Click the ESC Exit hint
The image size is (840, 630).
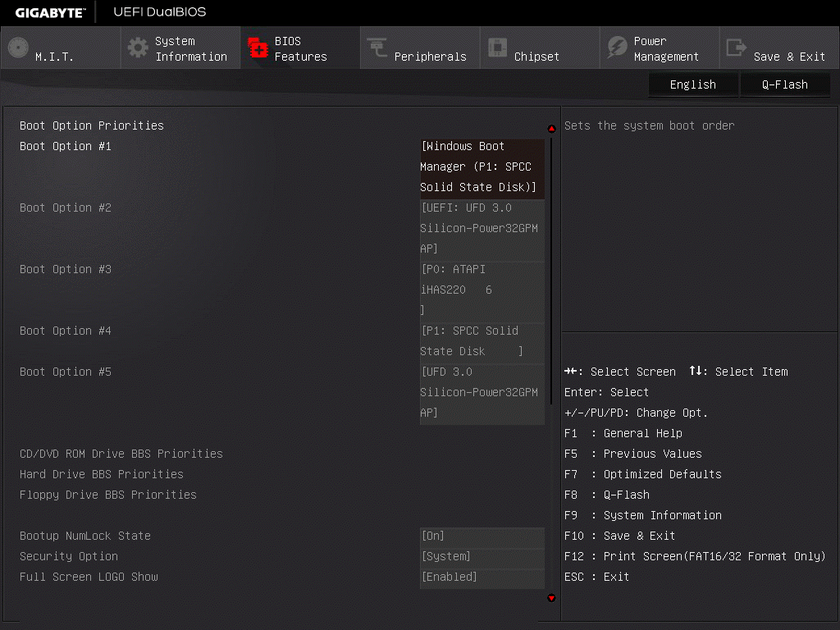[x=597, y=577]
